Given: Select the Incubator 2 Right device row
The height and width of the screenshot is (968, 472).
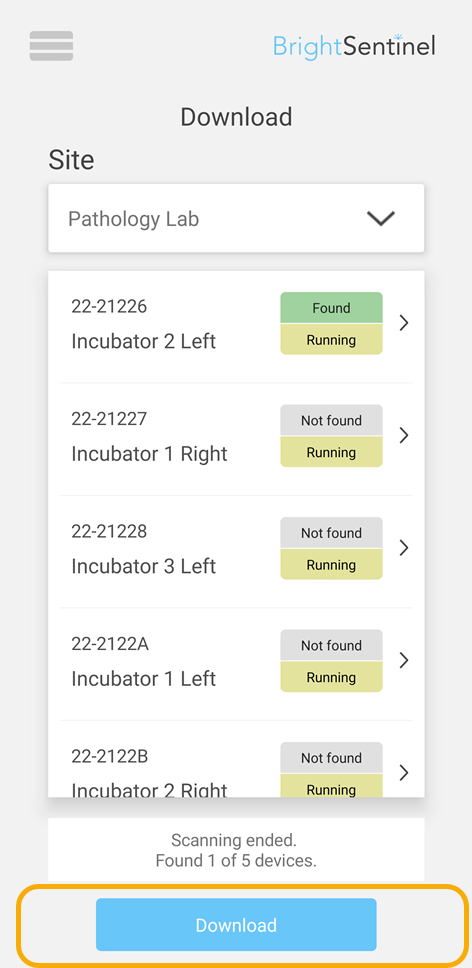Looking at the screenshot, I should click(x=236, y=759).
